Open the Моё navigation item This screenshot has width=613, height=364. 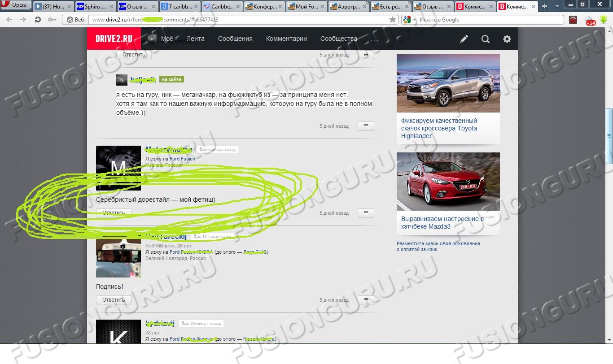point(167,39)
